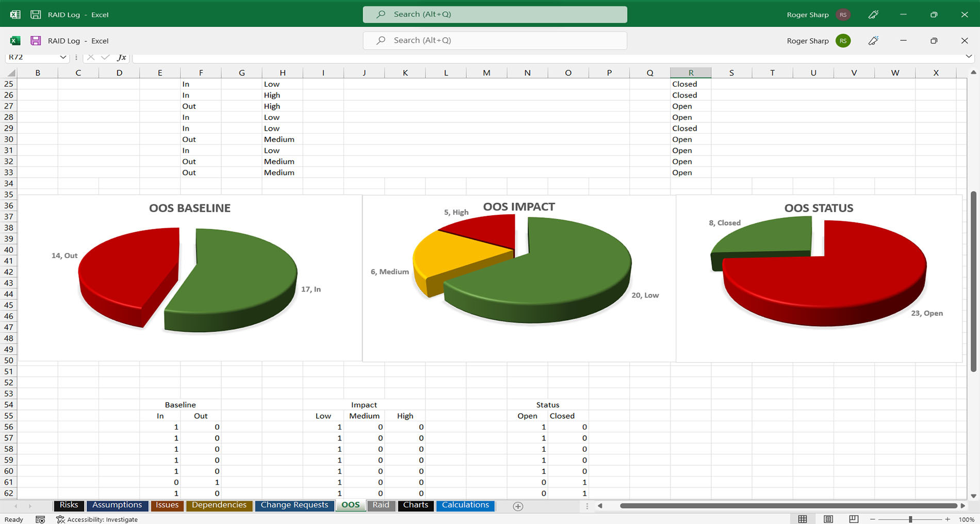Switch to the Change Requests sheet tab
980x524 pixels.
[x=295, y=505]
